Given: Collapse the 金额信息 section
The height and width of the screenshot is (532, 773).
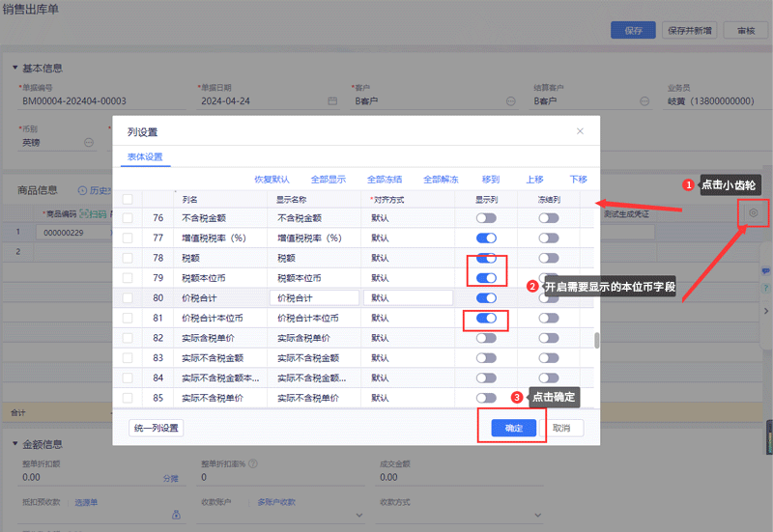Looking at the screenshot, I should 14,444.
